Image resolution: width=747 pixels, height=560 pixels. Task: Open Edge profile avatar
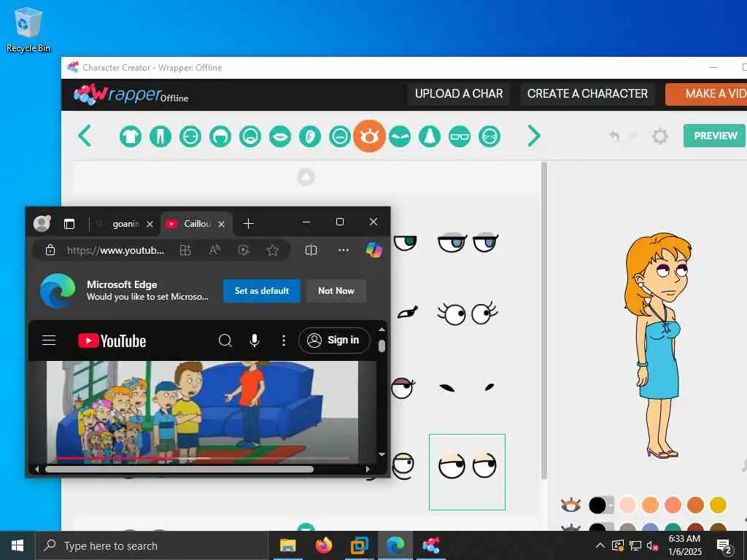click(x=42, y=223)
